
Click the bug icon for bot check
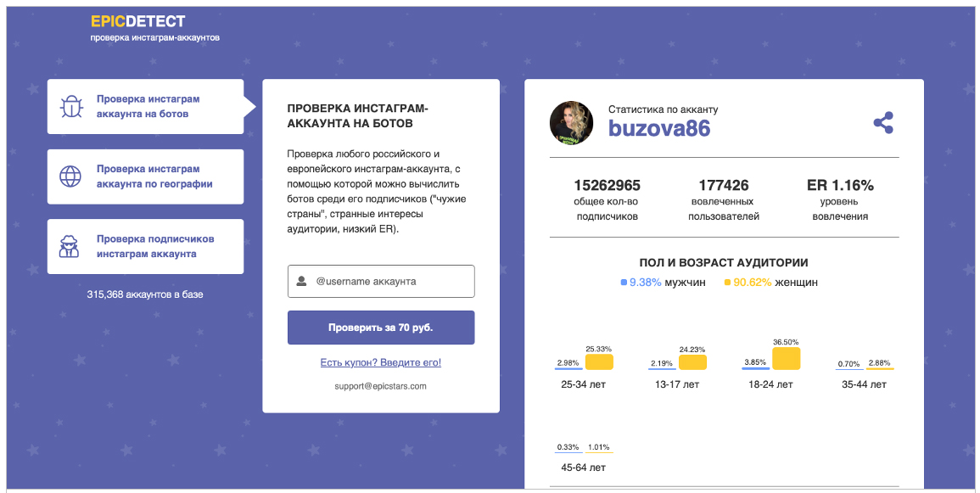[70, 106]
